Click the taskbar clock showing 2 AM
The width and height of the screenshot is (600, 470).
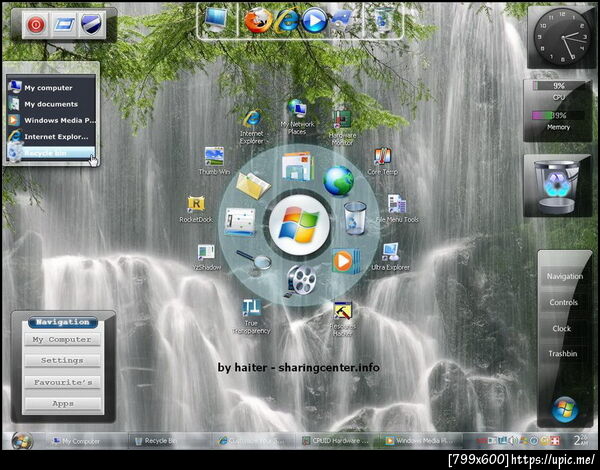pyautogui.click(x=582, y=441)
